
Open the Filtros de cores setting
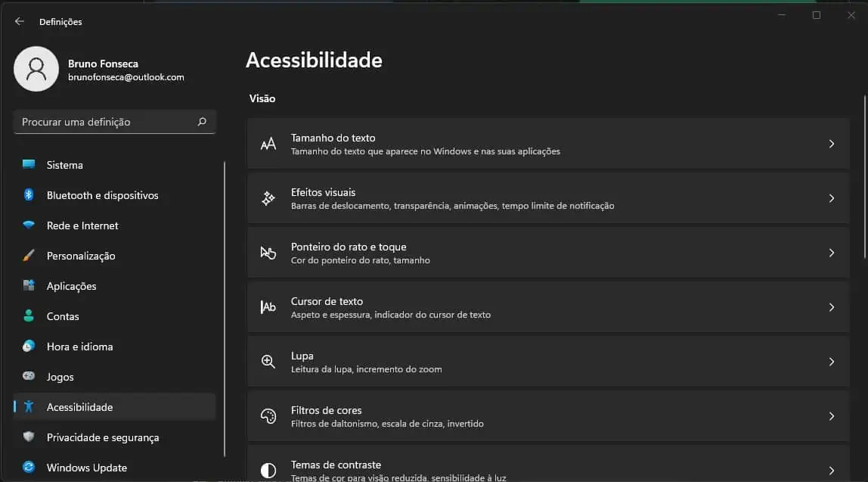click(548, 416)
